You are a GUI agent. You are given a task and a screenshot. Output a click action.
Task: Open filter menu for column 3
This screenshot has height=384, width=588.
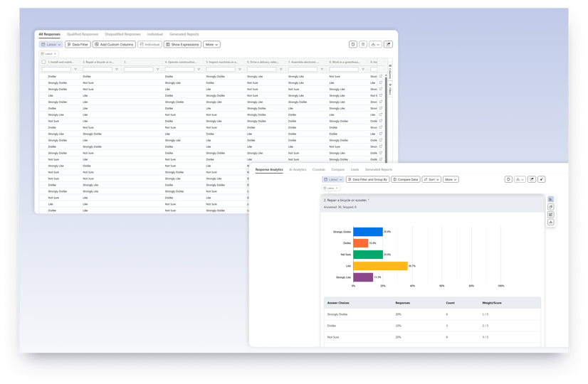[x=157, y=69]
